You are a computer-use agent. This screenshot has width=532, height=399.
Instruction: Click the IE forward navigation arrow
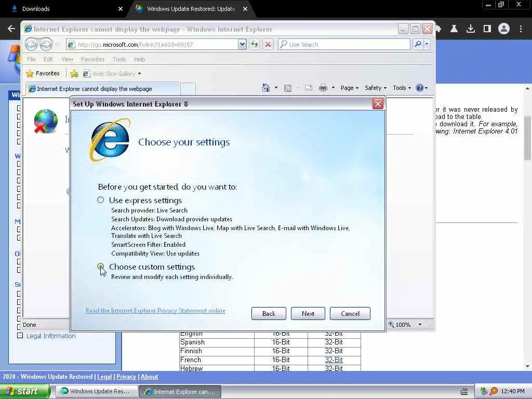46,44
